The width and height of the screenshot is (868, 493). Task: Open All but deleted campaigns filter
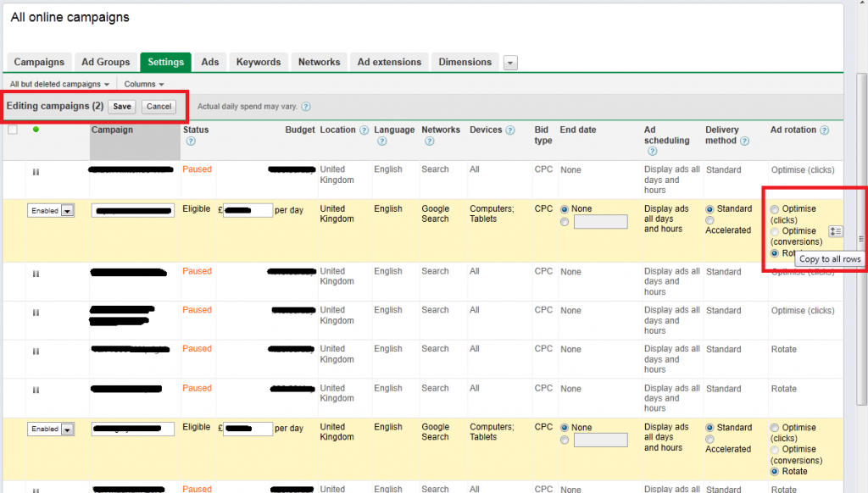tap(59, 85)
